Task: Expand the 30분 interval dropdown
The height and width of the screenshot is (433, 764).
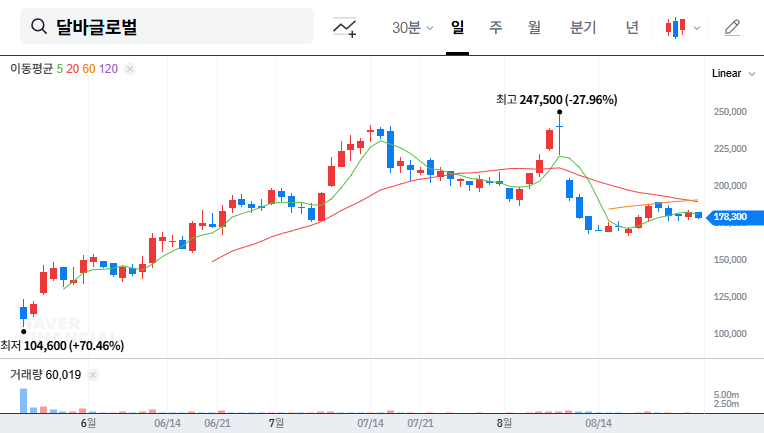Action: coord(412,28)
